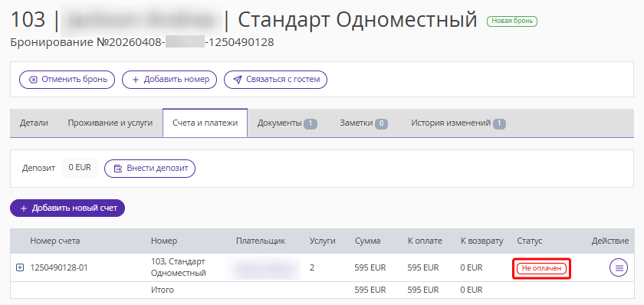Screen dimensions: 644x305
Task: Click the deposit icon in Внести депозит
Action: (x=118, y=169)
